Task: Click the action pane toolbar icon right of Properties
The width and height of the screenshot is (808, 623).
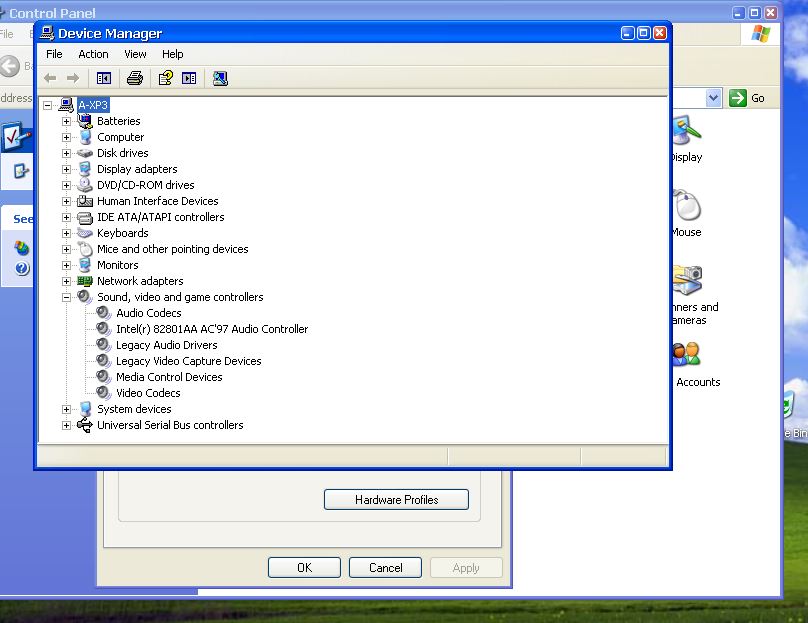Action: (x=189, y=78)
